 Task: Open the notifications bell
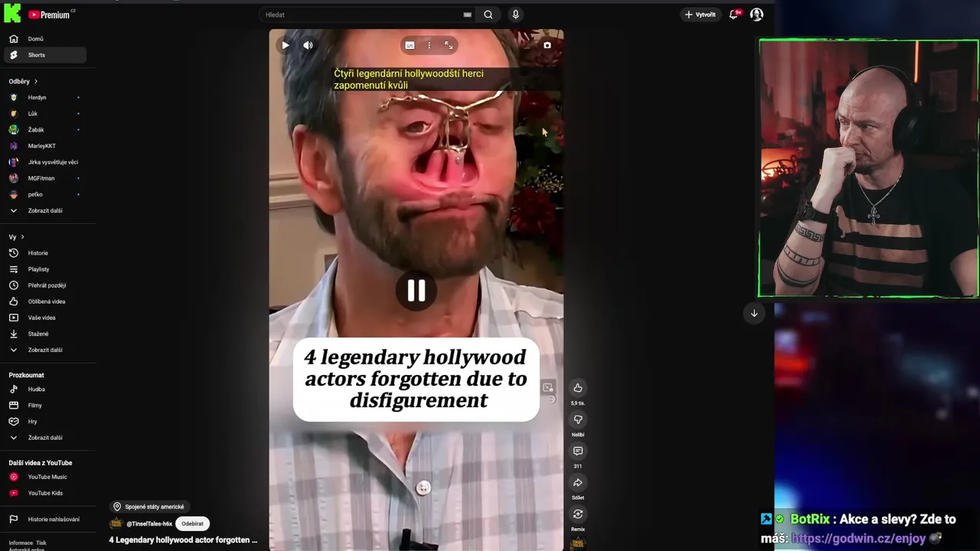733,15
